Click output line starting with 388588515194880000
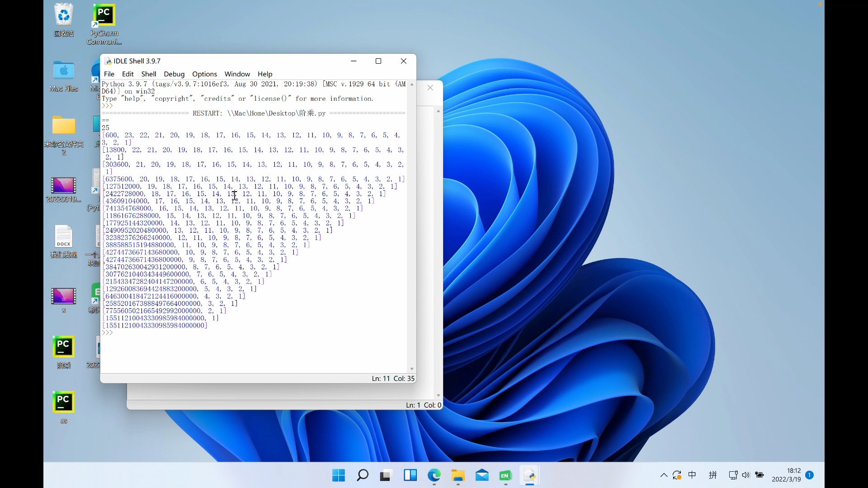Viewport: 868px width, 488px height. [206, 245]
